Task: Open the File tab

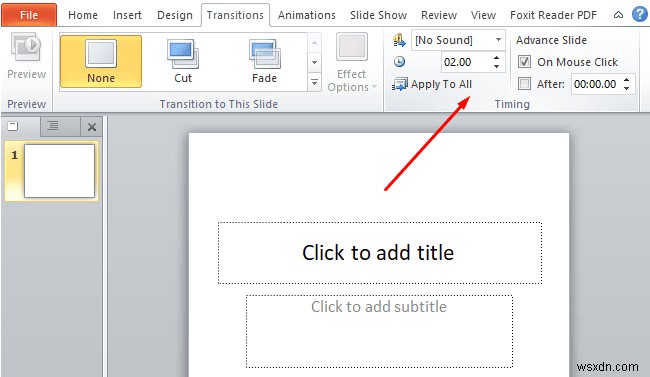Action: tap(29, 15)
